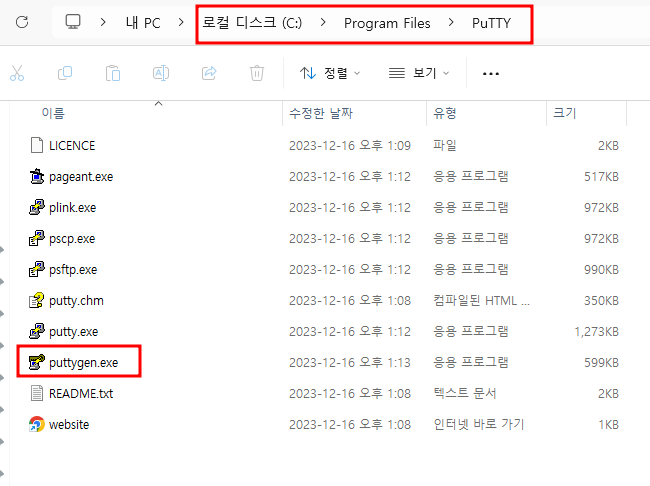Expand chevron after the computer icon
This screenshot has height=486, width=650.
[103, 22]
